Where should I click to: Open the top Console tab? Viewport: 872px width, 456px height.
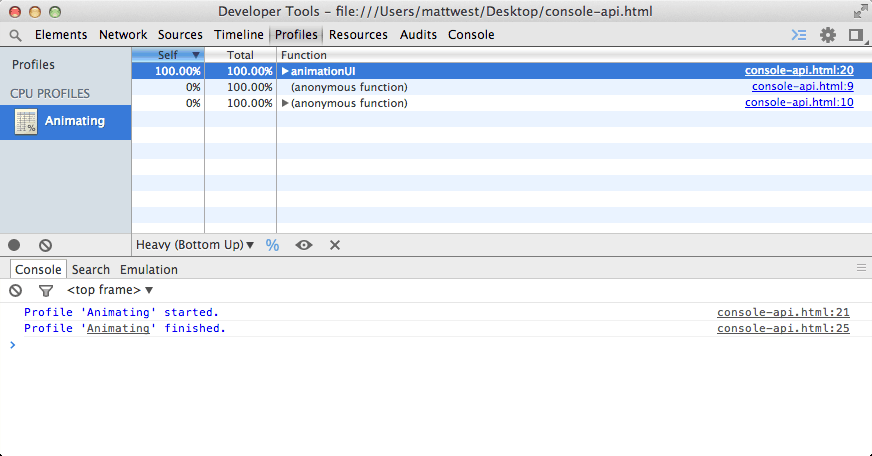coord(471,35)
